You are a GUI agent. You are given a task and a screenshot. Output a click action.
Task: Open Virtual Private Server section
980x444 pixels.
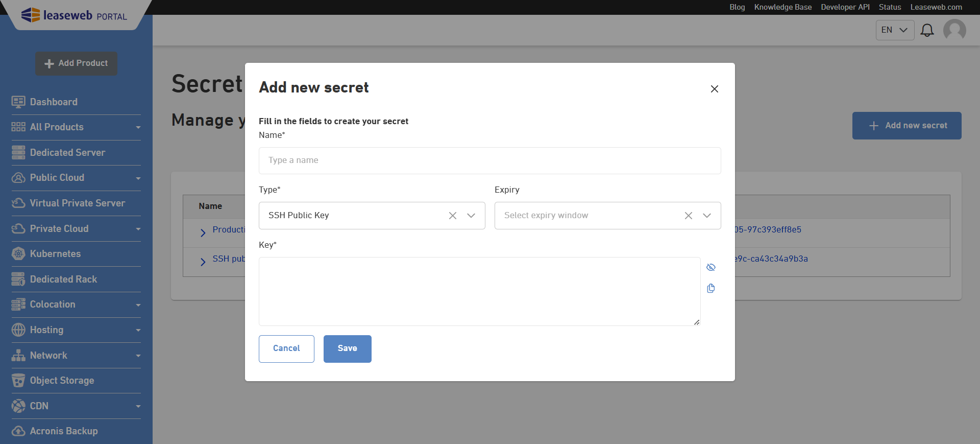pyautogui.click(x=77, y=203)
